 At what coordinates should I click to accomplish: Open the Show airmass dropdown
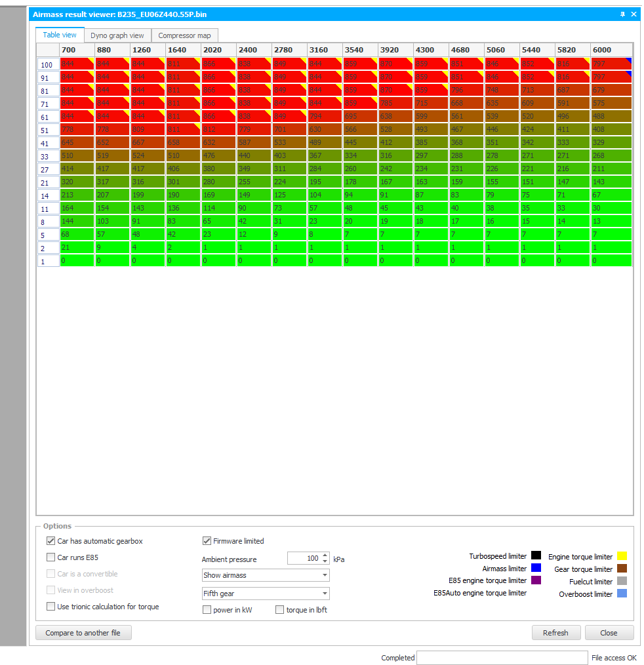point(266,575)
